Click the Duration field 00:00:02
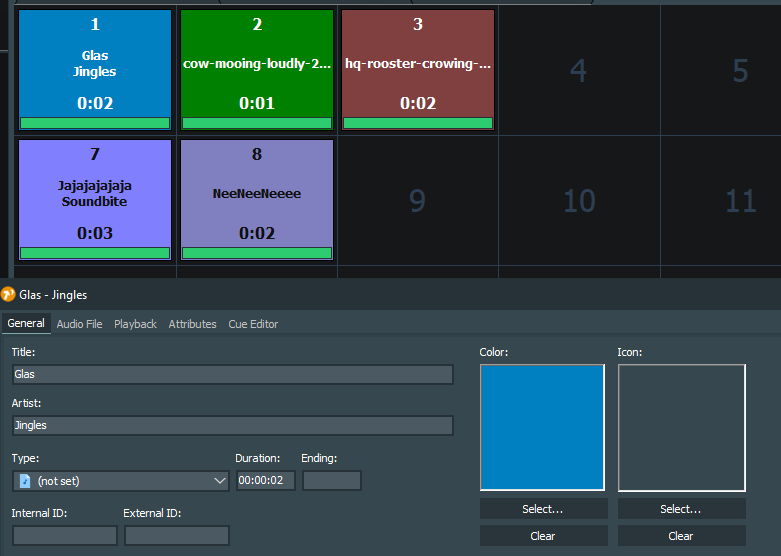The height and width of the screenshot is (556, 781). [265, 480]
